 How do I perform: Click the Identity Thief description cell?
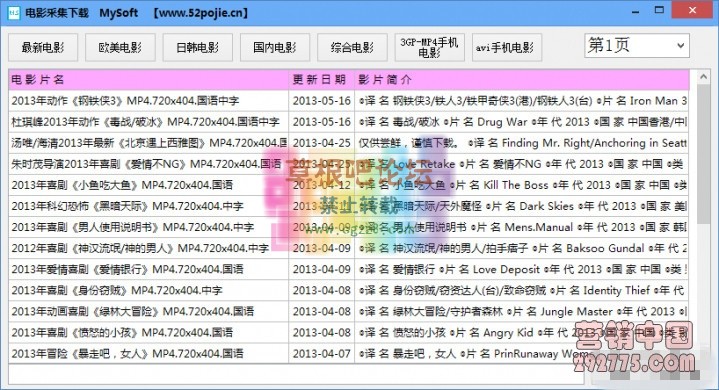tap(522, 291)
